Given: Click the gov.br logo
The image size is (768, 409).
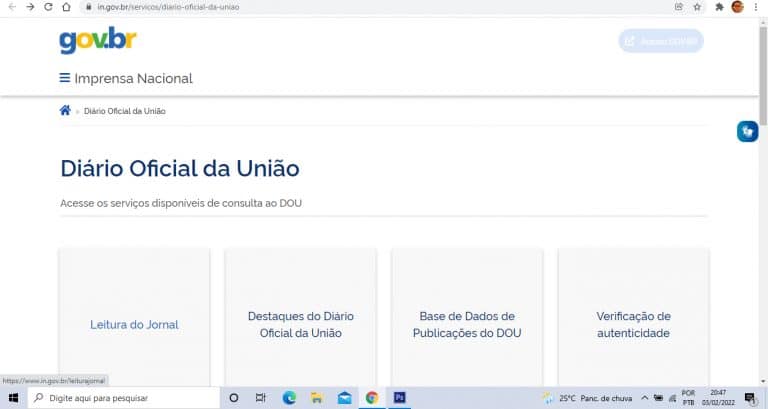Looking at the screenshot, I should coord(98,40).
